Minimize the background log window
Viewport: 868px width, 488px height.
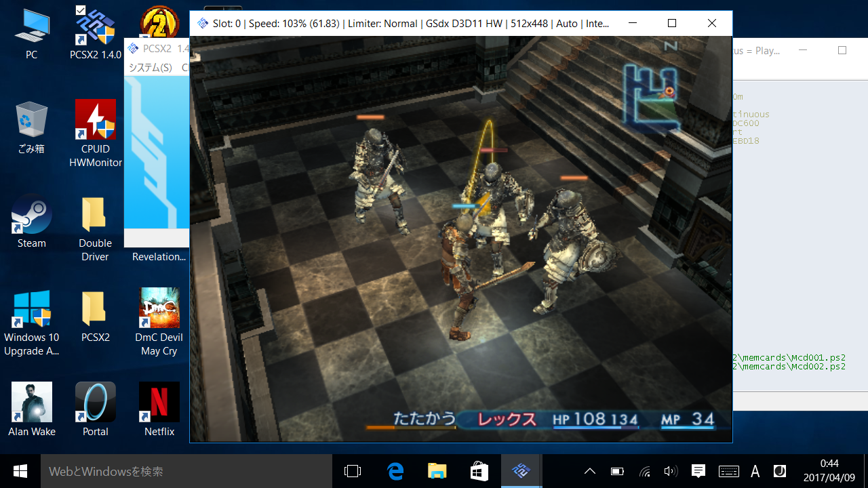point(803,50)
